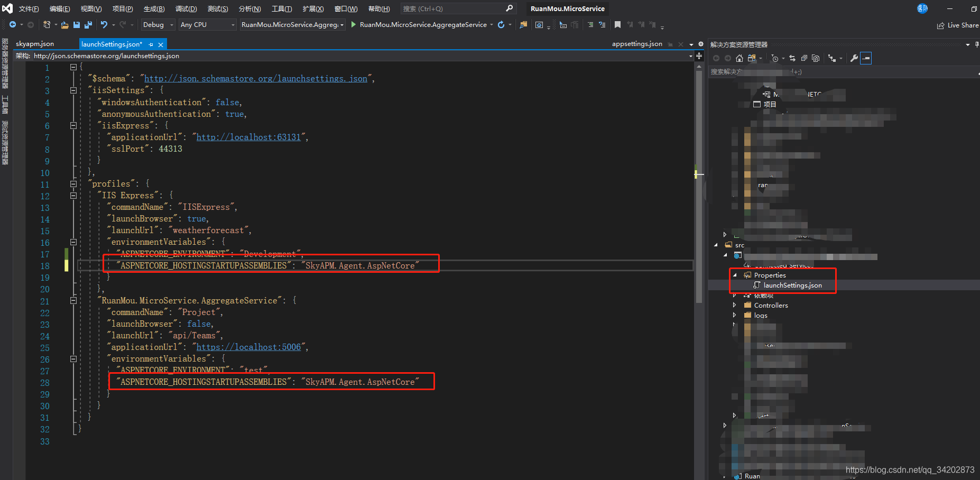
Task: Open the 扩展(X) menu
Action: pos(313,8)
